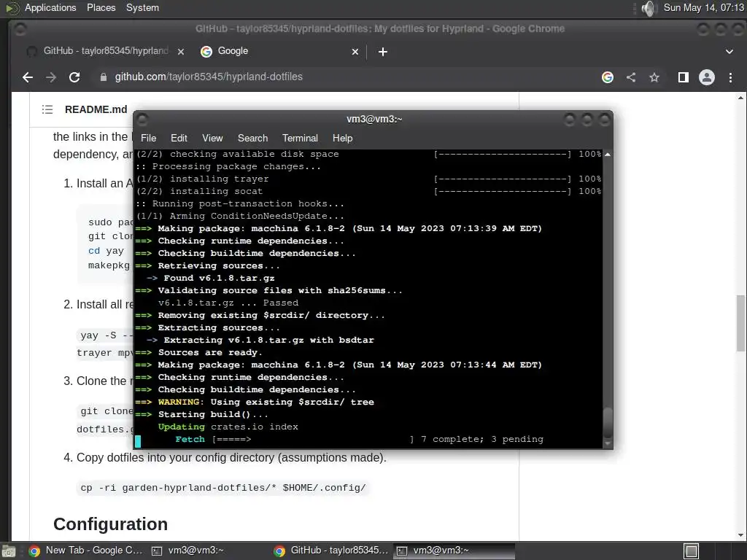Click the cp -ri garden-hyprland-dotfiles code line
Screen dimensions: 747x560
pyautogui.click(x=223, y=488)
